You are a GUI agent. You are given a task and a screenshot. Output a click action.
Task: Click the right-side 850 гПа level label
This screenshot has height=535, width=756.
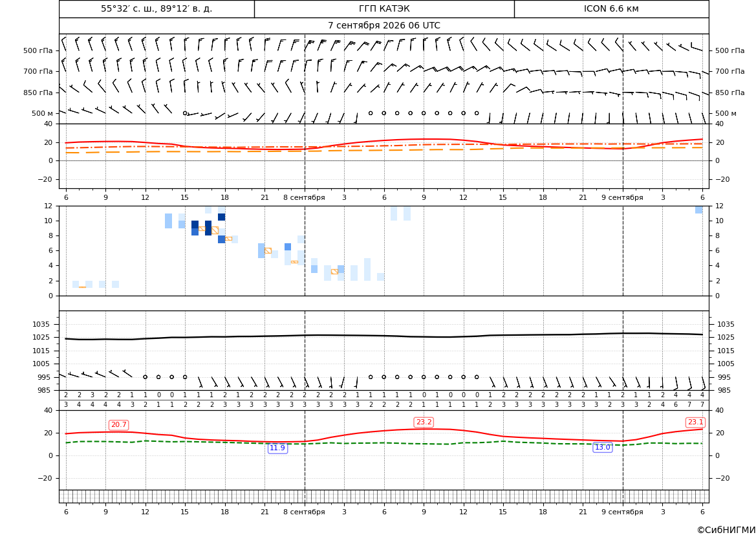(x=729, y=93)
